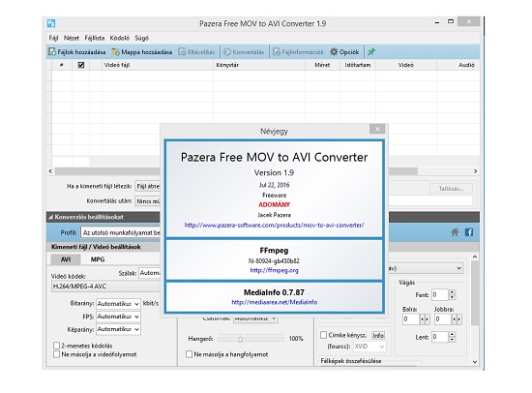Click Eltávolítás toolbar button

(x=196, y=52)
